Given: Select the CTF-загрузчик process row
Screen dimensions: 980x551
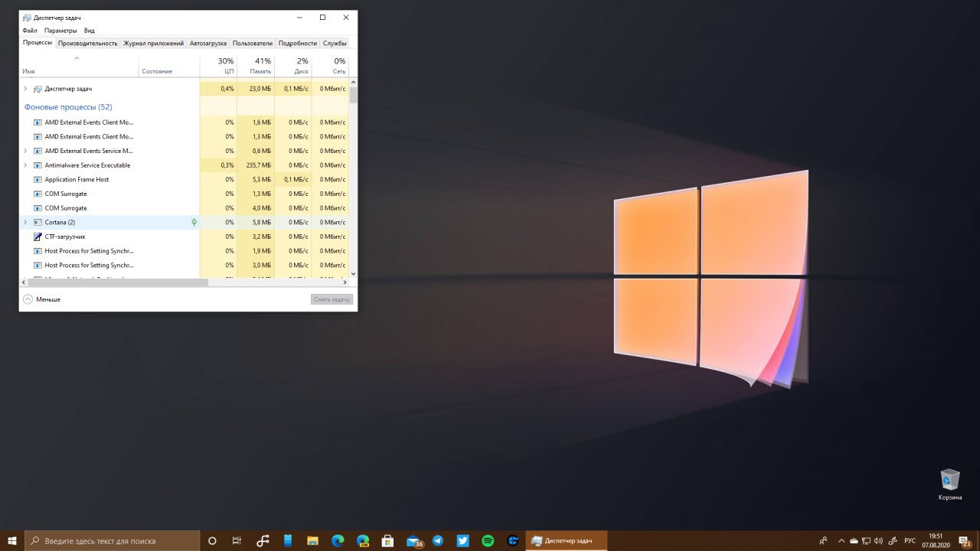Looking at the screenshot, I should pos(184,236).
